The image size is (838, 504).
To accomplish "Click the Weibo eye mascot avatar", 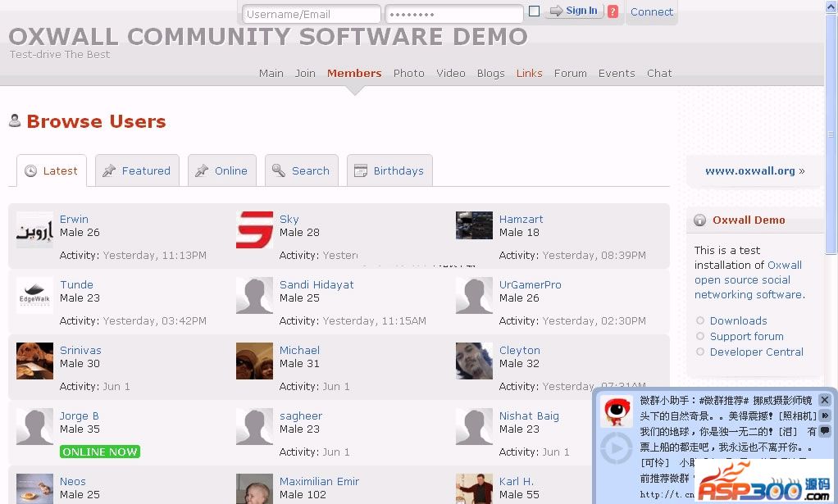I will (616, 411).
